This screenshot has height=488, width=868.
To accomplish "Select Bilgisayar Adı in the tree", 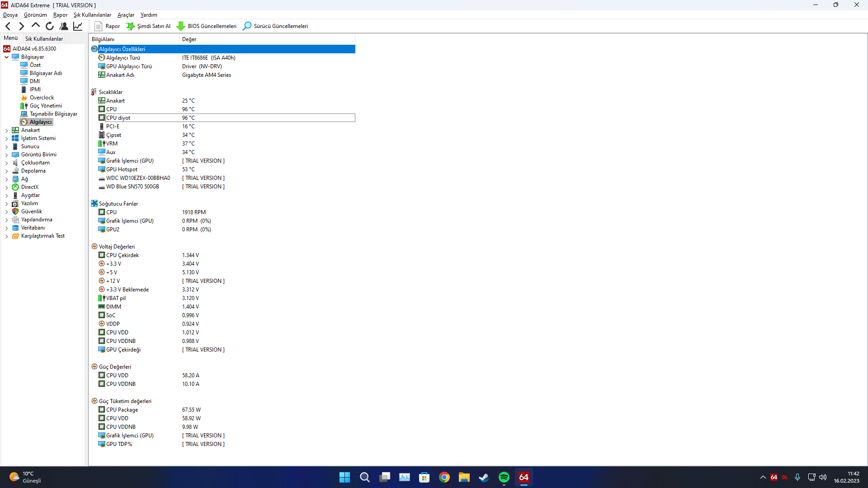I will (46, 73).
